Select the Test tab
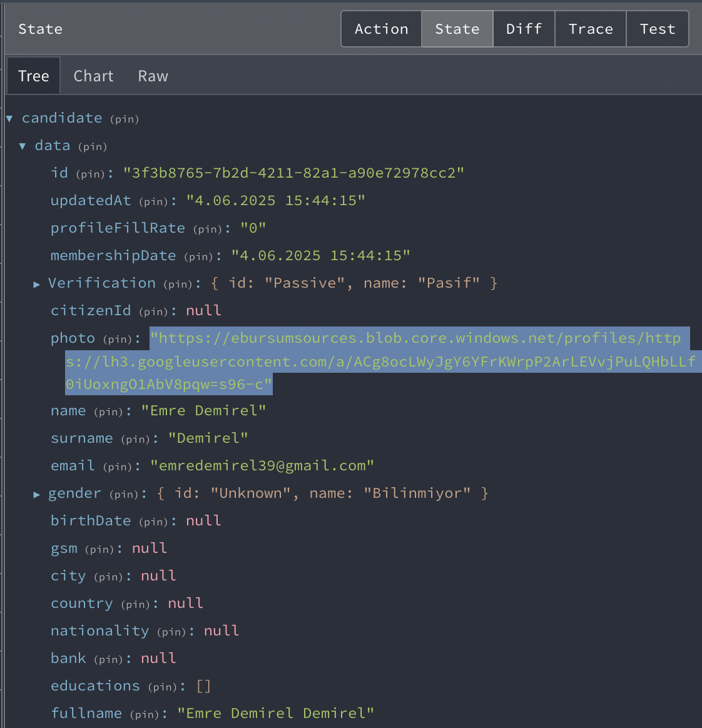This screenshot has width=702, height=728. [657, 29]
